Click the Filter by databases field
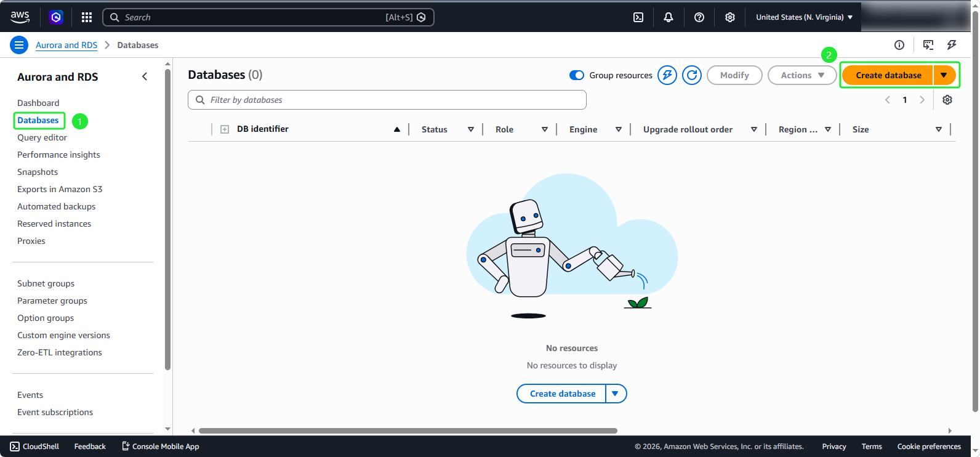This screenshot has height=457, width=980. (387, 100)
